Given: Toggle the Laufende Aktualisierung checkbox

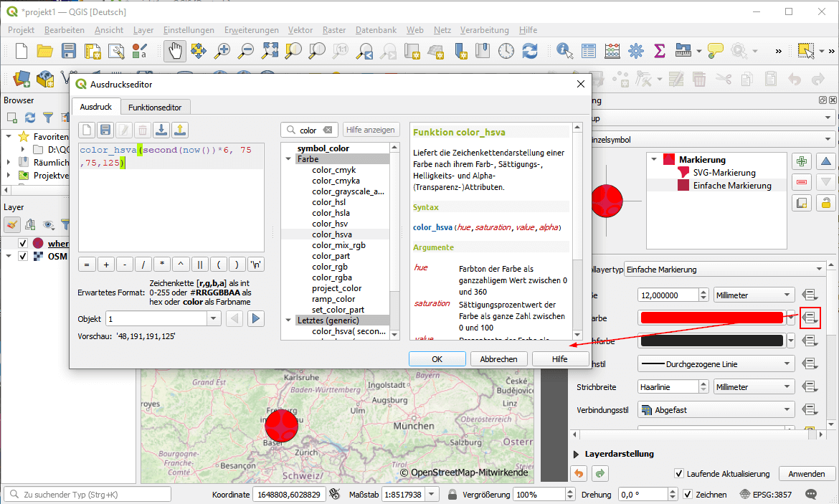Looking at the screenshot, I should (x=679, y=474).
